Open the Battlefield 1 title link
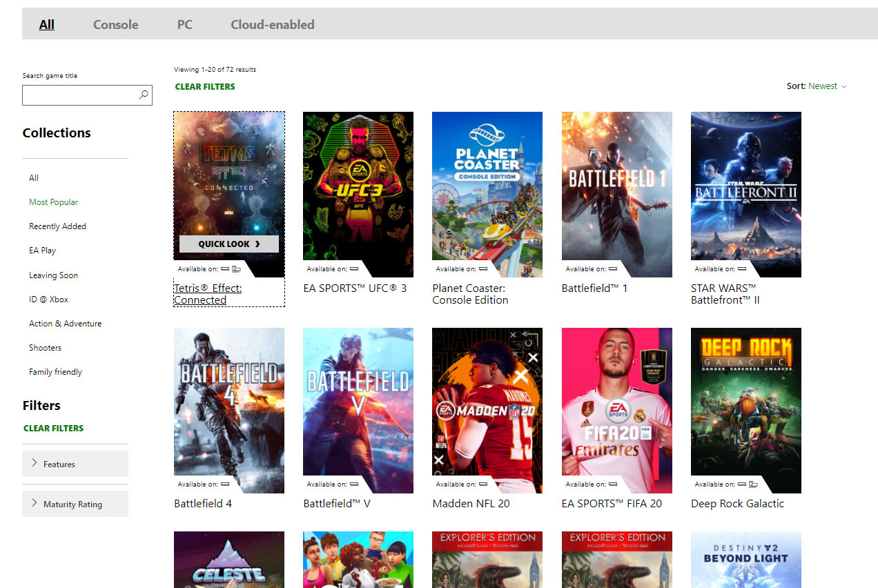Viewport: 878px width, 588px height. (595, 288)
